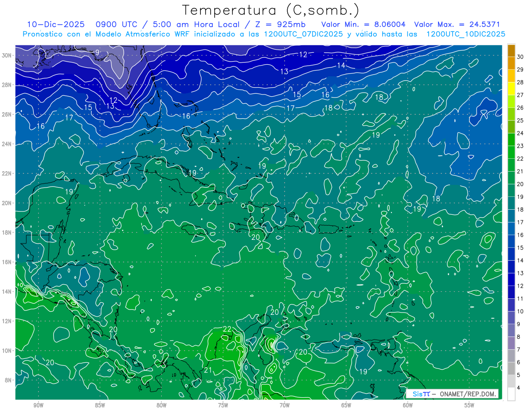This screenshot has width=532, height=411.
Task: Click the "26N" latitude axis label
Action: click(8, 114)
